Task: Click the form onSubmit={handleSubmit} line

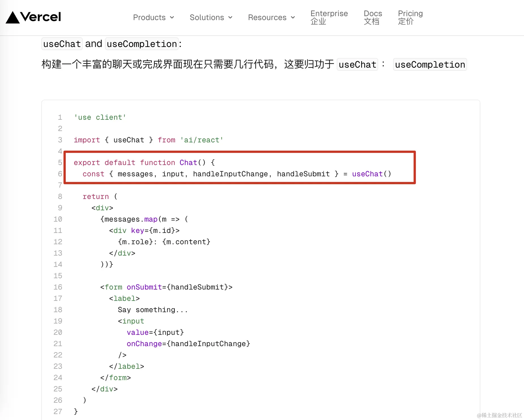Action: point(166,287)
